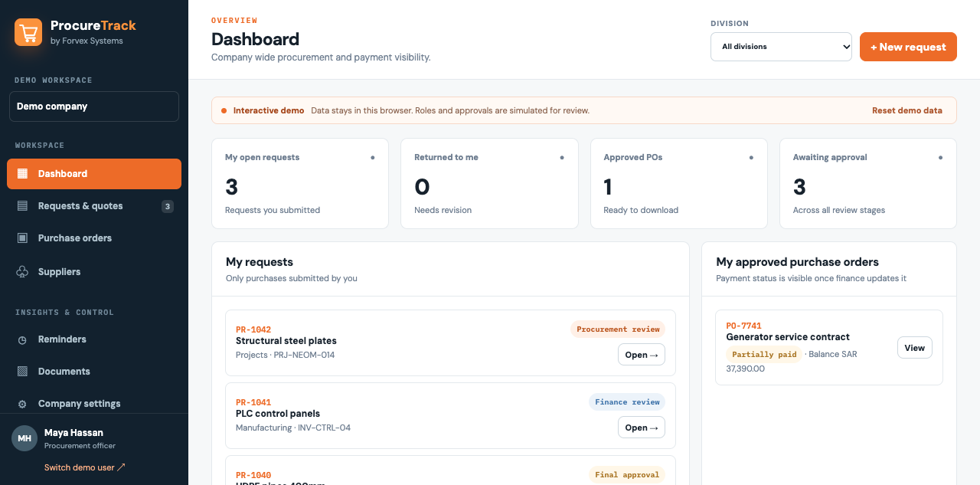Click the Partially paid status badge
980x485 pixels.
(x=764, y=355)
